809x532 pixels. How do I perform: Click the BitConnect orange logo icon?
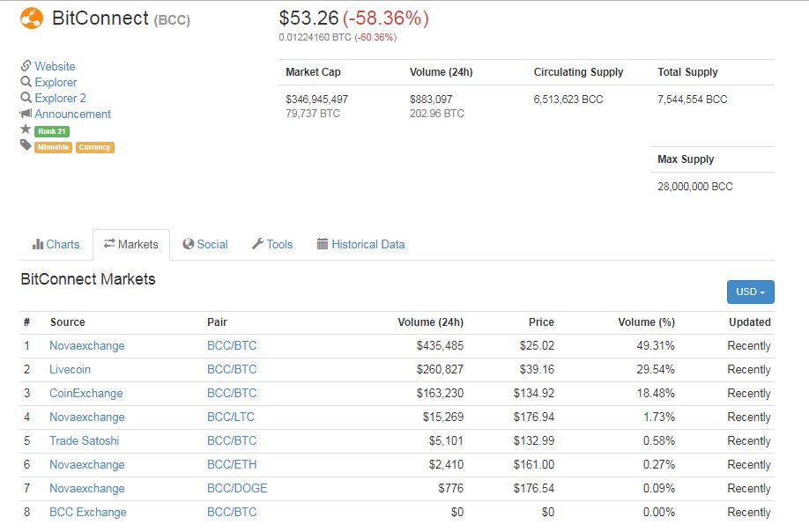[32, 18]
